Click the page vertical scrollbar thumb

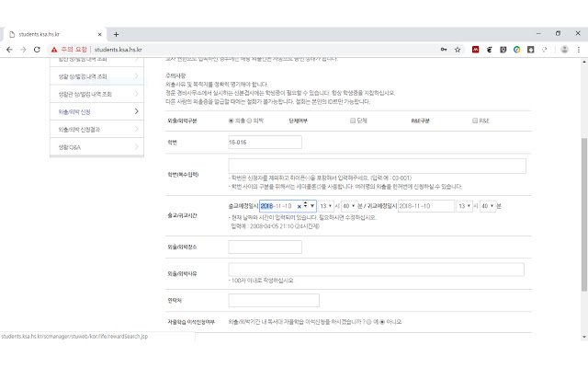point(584,214)
